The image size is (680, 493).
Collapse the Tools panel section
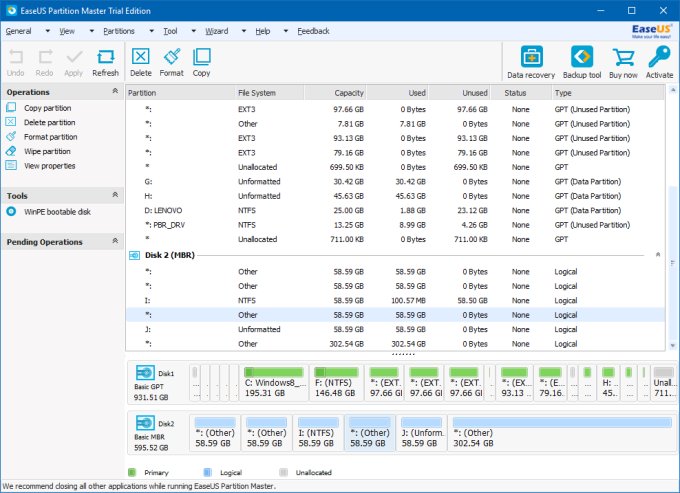click(x=114, y=196)
